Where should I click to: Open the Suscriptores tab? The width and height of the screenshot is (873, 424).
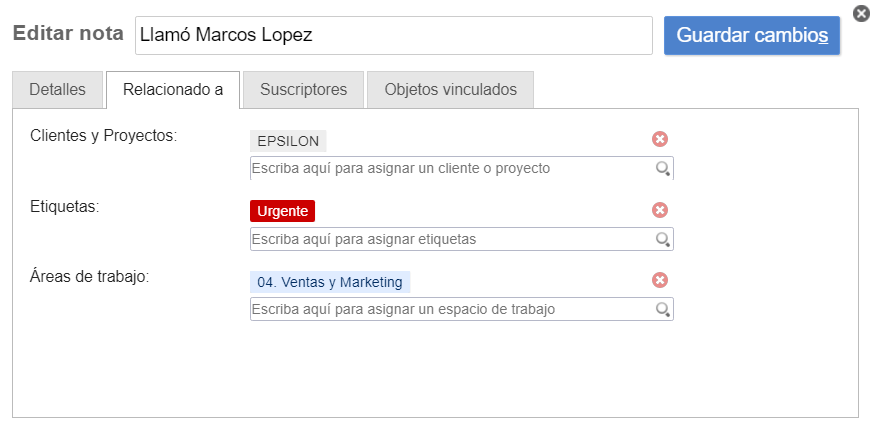click(303, 90)
